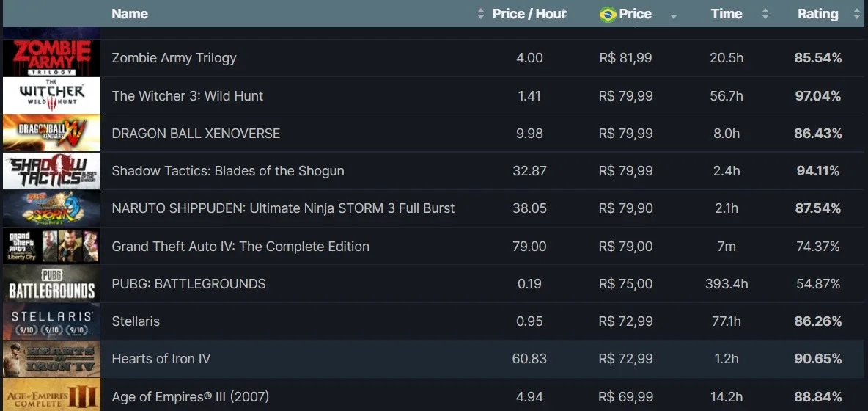Image resolution: width=868 pixels, height=411 pixels.
Task: Click the Shadow Tactics game thumbnail
Action: [51, 170]
